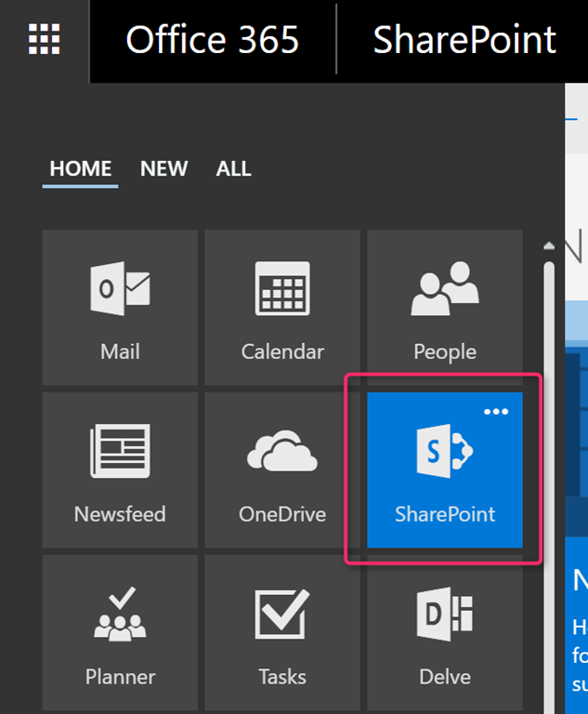Open the Newsfeed app tile

click(120, 469)
